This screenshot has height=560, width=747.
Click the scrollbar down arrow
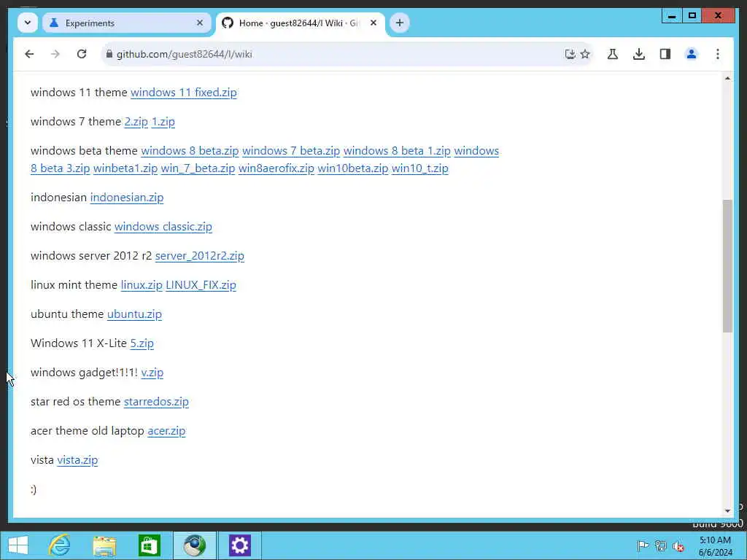coord(727,511)
